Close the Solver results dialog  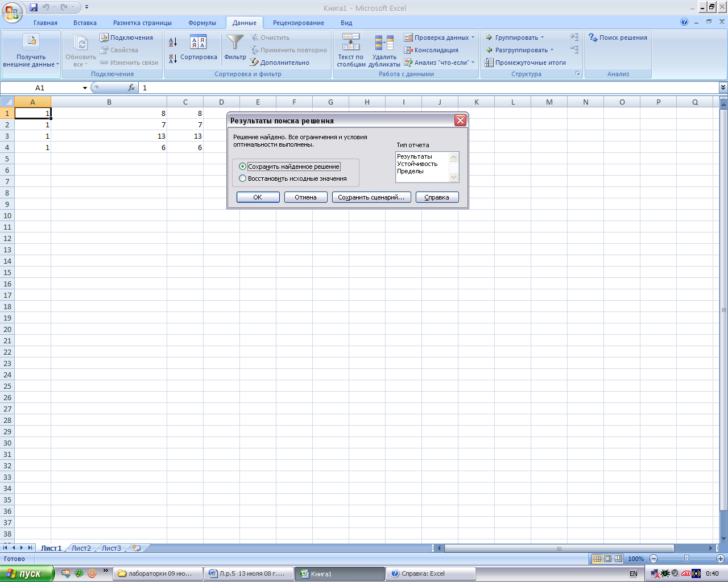coord(461,120)
